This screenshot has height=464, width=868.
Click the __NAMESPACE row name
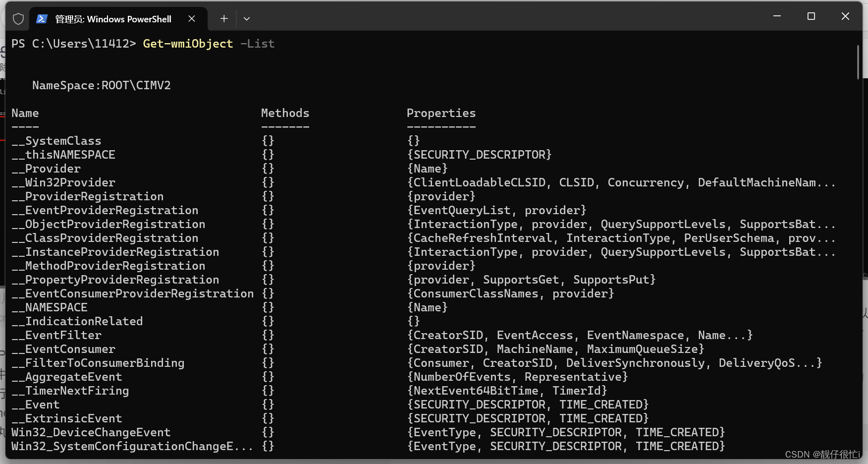click(50, 307)
